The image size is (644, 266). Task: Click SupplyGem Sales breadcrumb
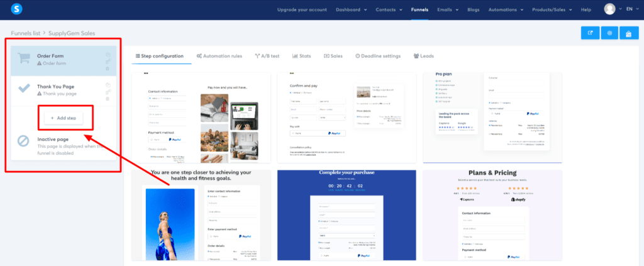coord(72,33)
